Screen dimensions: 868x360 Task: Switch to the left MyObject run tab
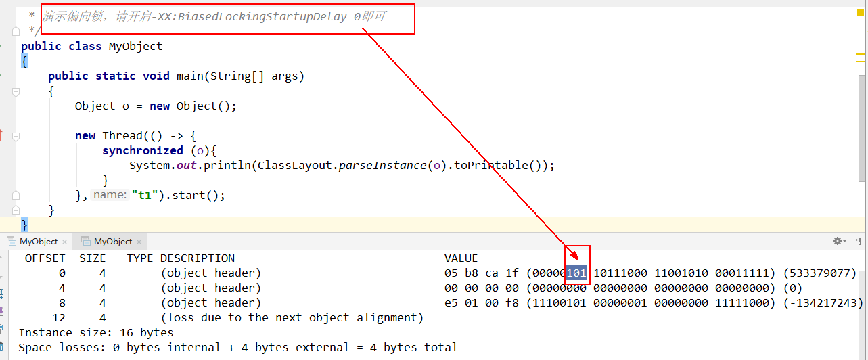pyautogui.click(x=39, y=242)
